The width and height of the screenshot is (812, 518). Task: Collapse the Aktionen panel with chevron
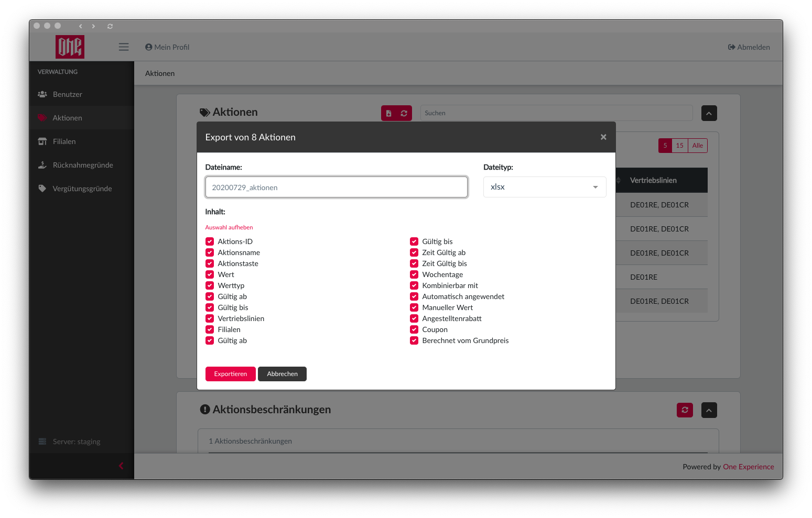(x=709, y=113)
